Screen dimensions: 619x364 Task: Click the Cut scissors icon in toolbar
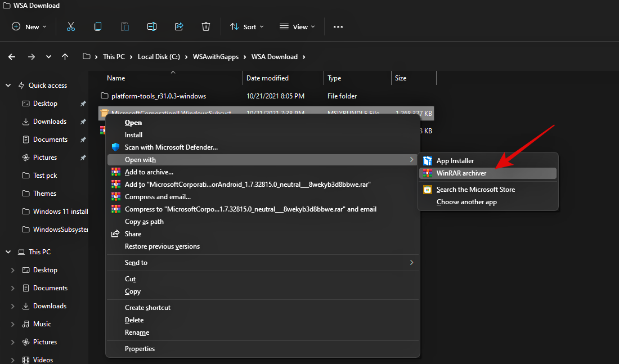pyautogui.click(x=71, y=26)
